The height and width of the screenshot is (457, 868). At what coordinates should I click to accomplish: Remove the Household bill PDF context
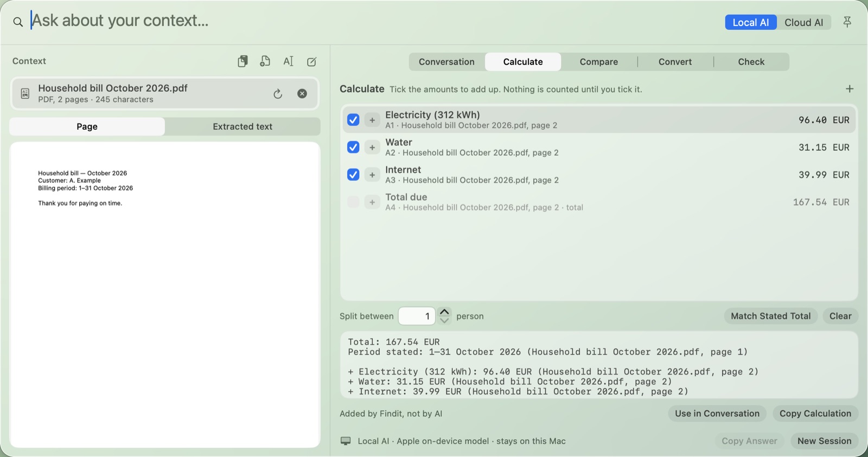click(302, 93)
